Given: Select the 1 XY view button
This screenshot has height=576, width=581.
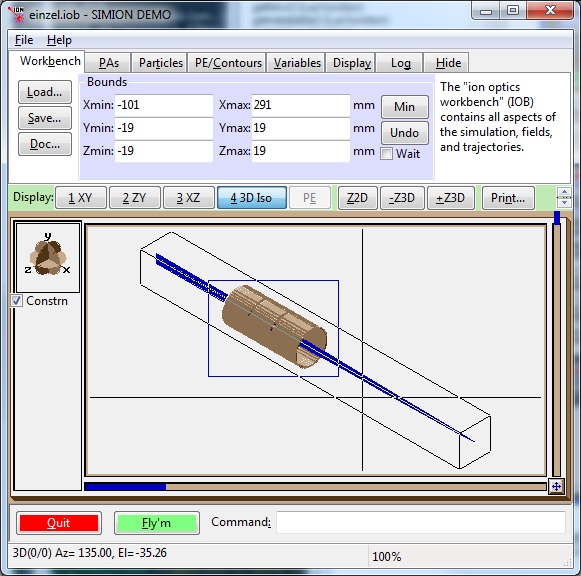Looking at the screenshot, I should [x=81, y=198].
